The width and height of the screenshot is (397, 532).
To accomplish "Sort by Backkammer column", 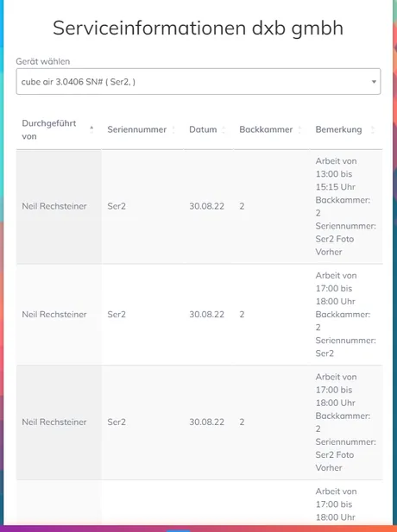I will pos(299,129).
